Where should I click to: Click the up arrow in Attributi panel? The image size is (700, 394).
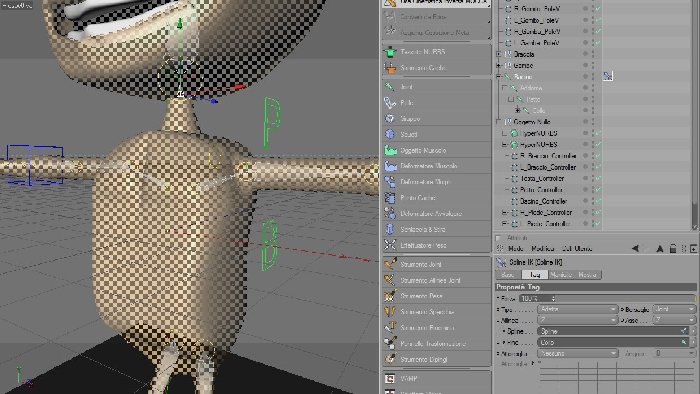[659, 249]
